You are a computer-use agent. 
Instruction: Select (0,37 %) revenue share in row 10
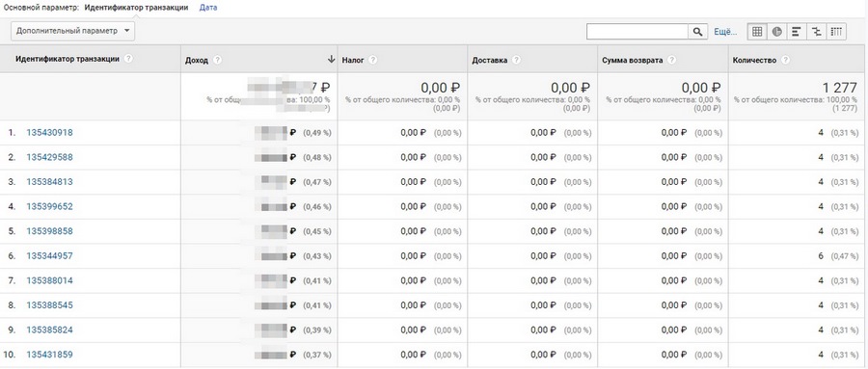[316, 356]
